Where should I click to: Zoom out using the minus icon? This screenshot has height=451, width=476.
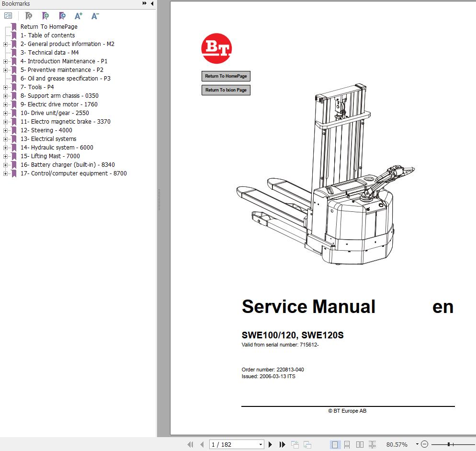click(424, 444)
